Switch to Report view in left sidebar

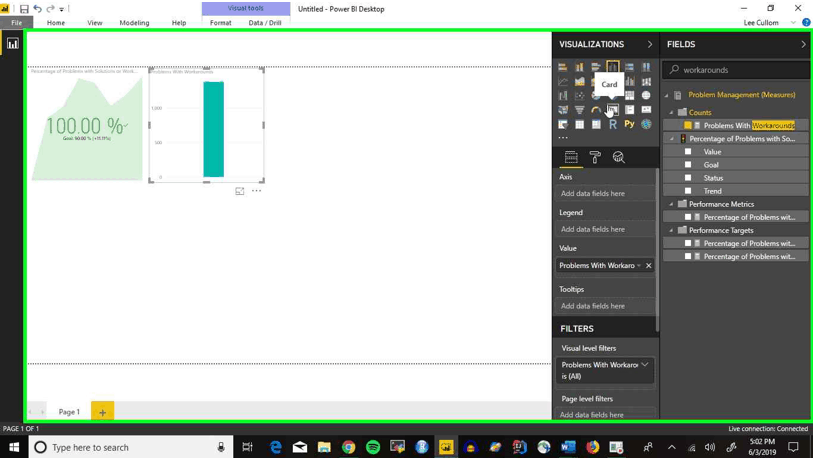[x=12, y=44]
